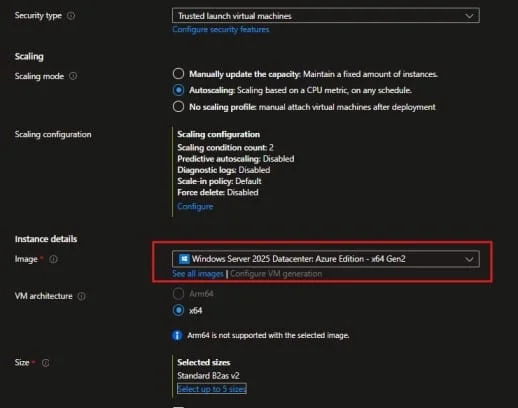Click Scale-in policy: Default text
This screenshot has height=408, width=518.
219,181
